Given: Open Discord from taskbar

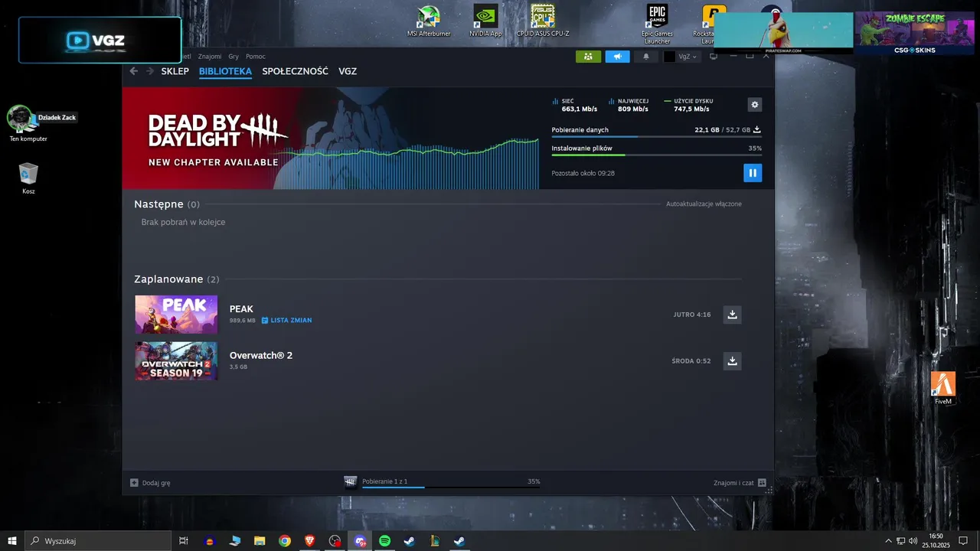Looking at the screenshot, I should [360, 541].
